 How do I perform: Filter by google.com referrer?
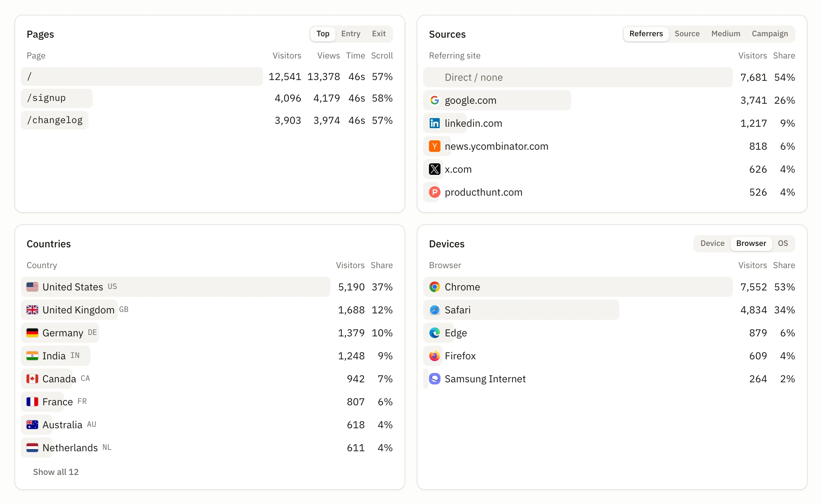612,100
